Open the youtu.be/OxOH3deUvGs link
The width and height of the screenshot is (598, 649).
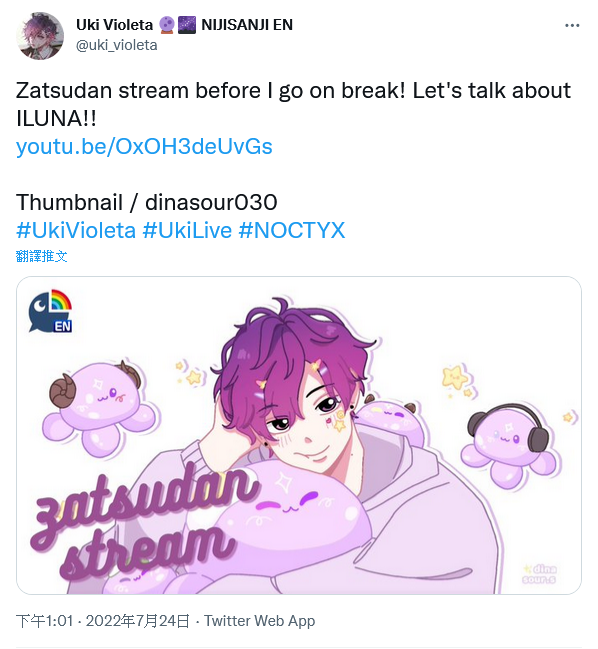(x=144, y=146)
